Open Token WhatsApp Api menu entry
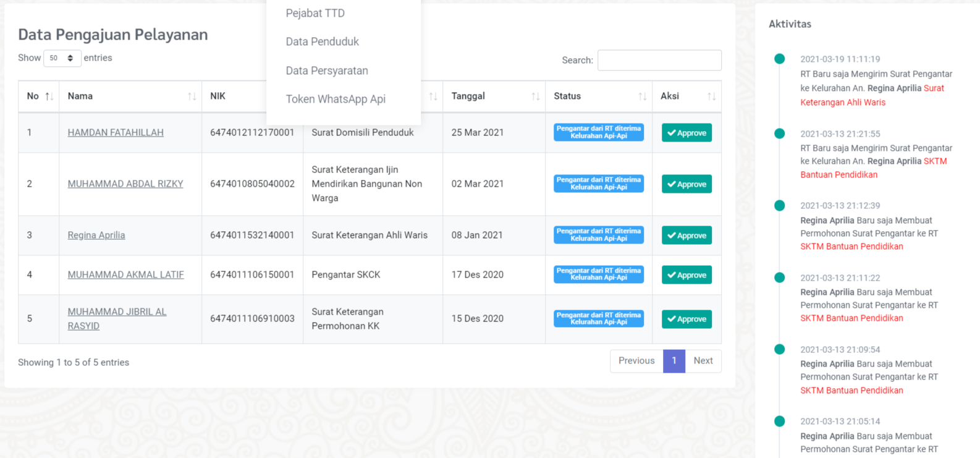Image resolution: width=980 pixels, height=458 pixels. tap(336, 99)
